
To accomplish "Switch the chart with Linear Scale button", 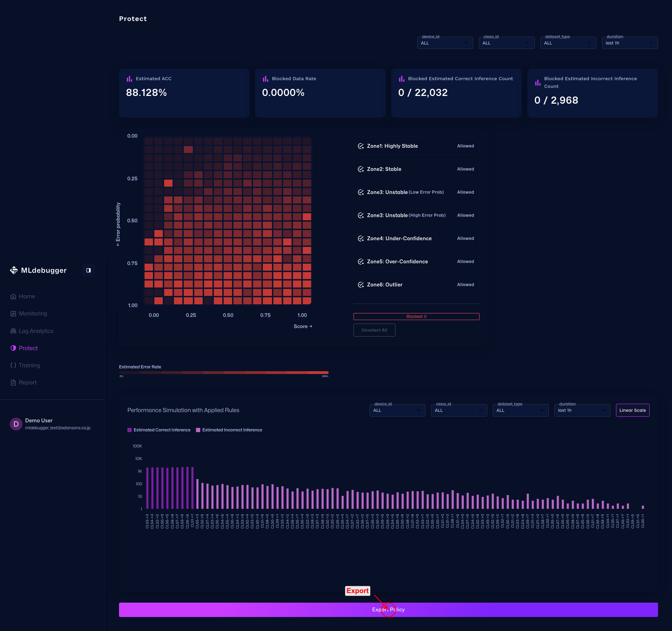I will [632, 410].
